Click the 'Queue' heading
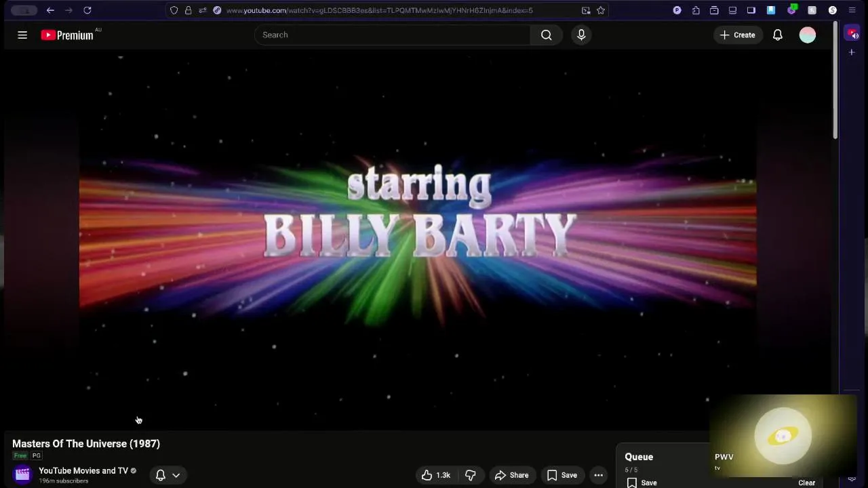868x488 pixels. [639, 457]
